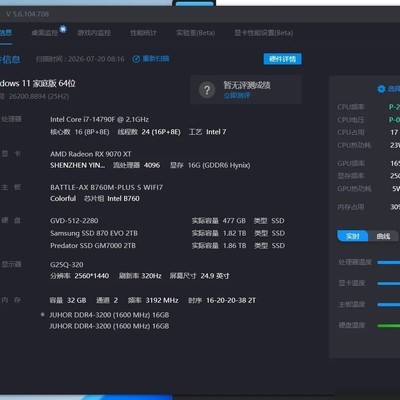Open the 性能统计 tab

pos(143,33)
